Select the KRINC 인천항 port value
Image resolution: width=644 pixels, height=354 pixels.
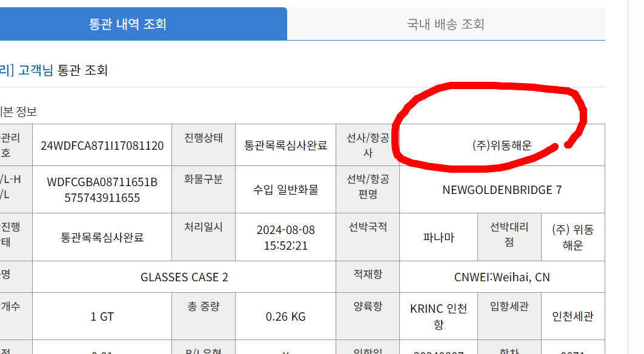pyautogui.click(x=439, y=316)
